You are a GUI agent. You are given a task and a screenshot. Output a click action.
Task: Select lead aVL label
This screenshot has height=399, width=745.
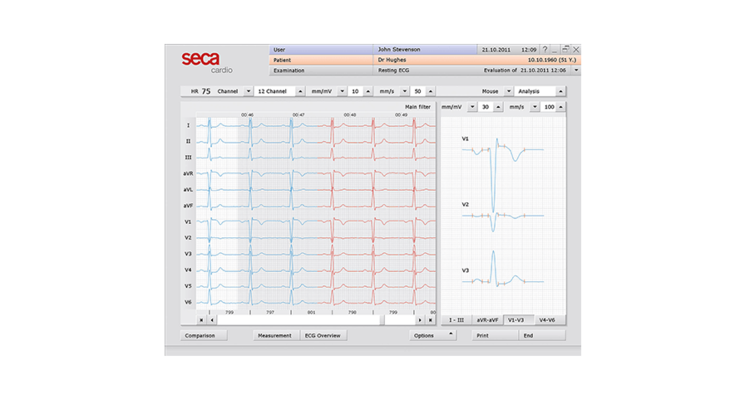coord(188,190)
